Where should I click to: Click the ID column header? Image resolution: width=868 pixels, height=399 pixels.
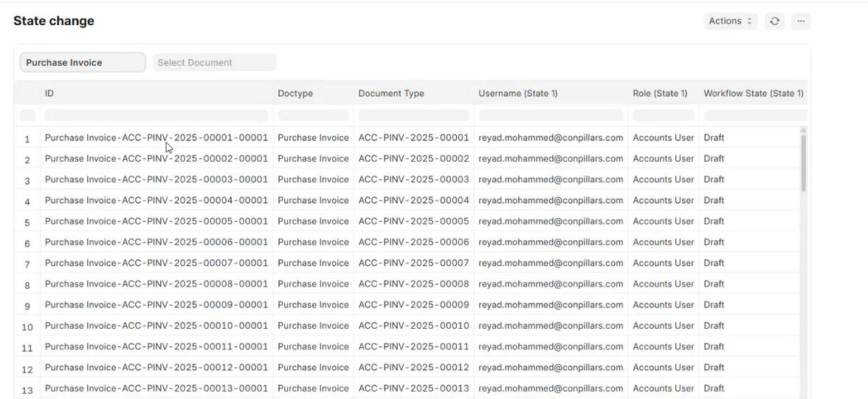pos(49,93)
